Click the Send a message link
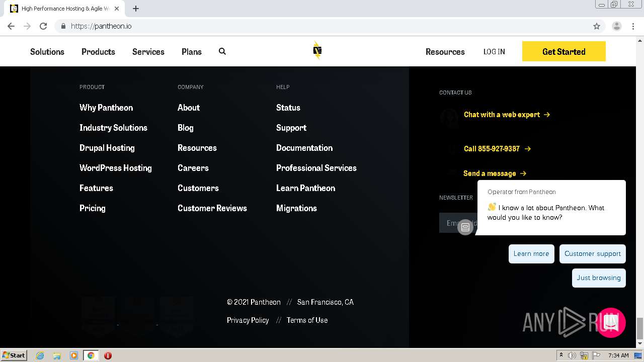Image resolution: width=644 pixels, height=362 pixels. [495, 173]
